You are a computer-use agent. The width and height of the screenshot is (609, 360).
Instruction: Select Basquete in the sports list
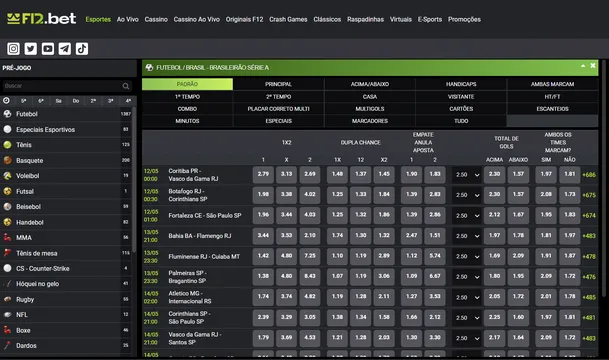pyautogui.click(x=66, y=160)
